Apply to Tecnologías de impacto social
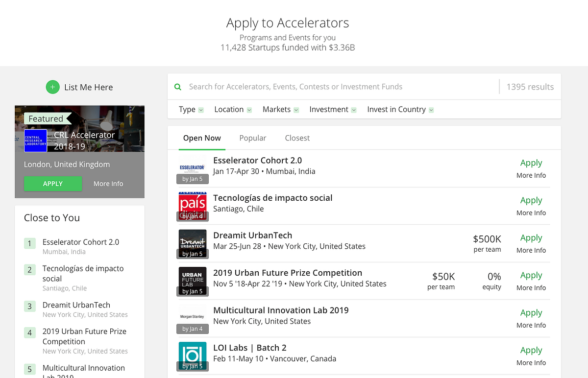 (x=531, y=200)
